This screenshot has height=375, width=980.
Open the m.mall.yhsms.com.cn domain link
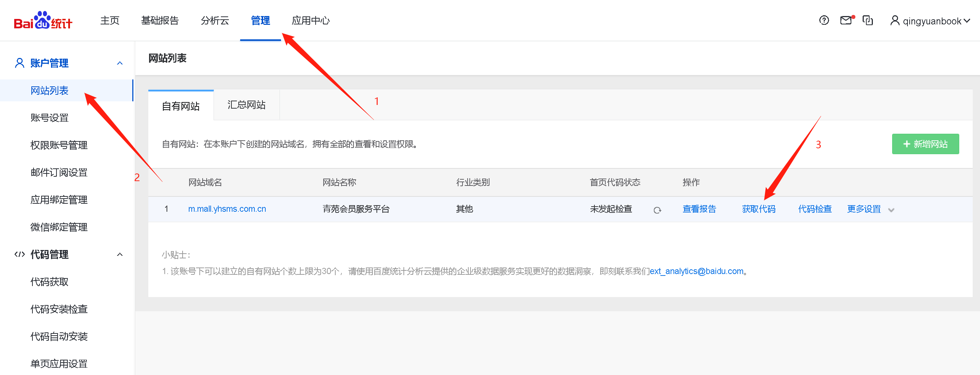pos(227,209)
